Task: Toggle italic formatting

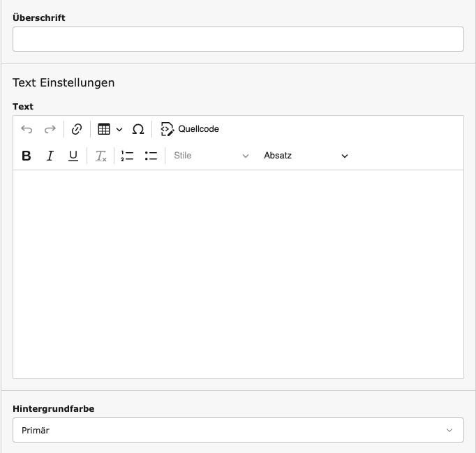Action: pyautogui.click(x=50, y=156)
